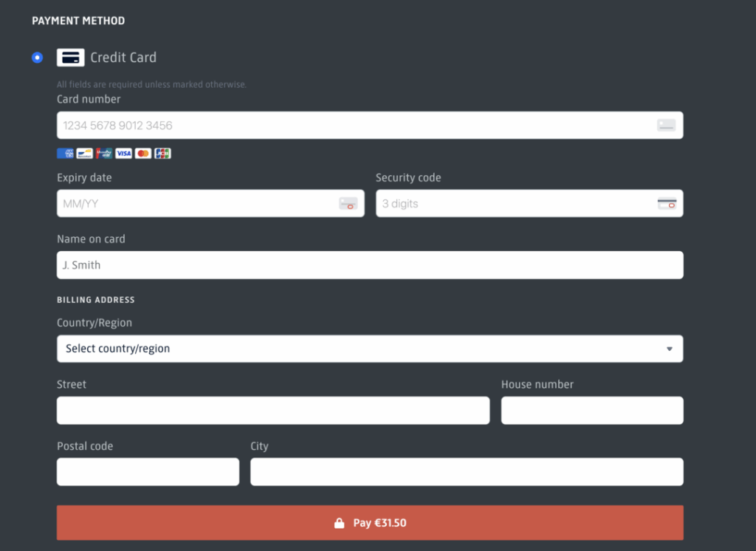This screenshot has height=551, width=756.
Task: Click the arrow on the Country/Region dropdown
Action: [x=669, y=349]
